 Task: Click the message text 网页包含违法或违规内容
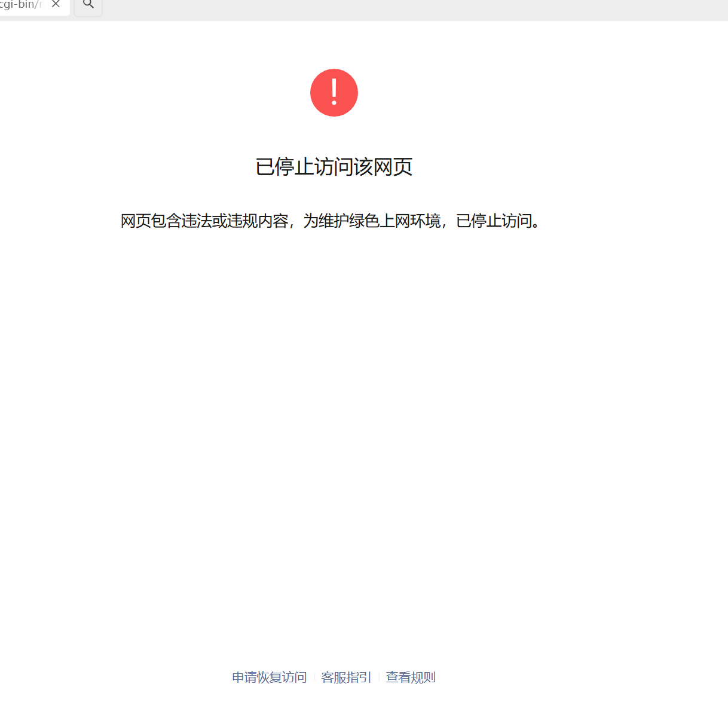[x=204, y=221]
